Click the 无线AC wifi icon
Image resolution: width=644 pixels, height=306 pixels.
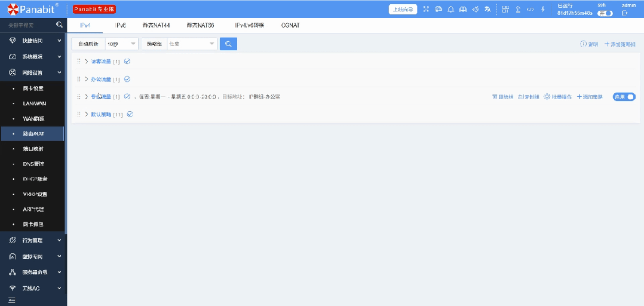pyautogui.click(x=13, y=288)
